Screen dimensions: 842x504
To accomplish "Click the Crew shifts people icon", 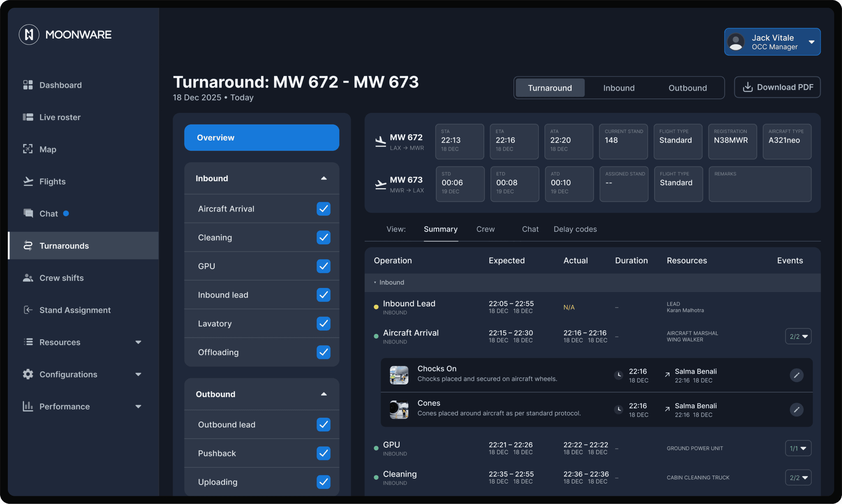I will 28,278.
